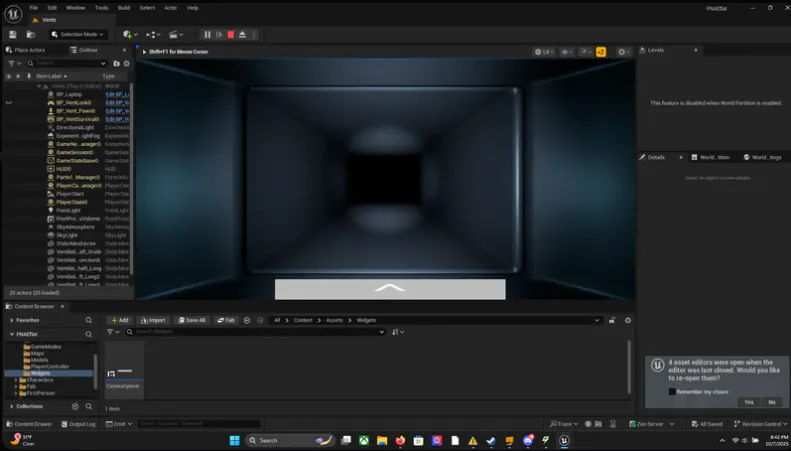Go back in Content Browser history
Image resolution: width=791 pixels, height=451 pixels.
tap(247, 320)
